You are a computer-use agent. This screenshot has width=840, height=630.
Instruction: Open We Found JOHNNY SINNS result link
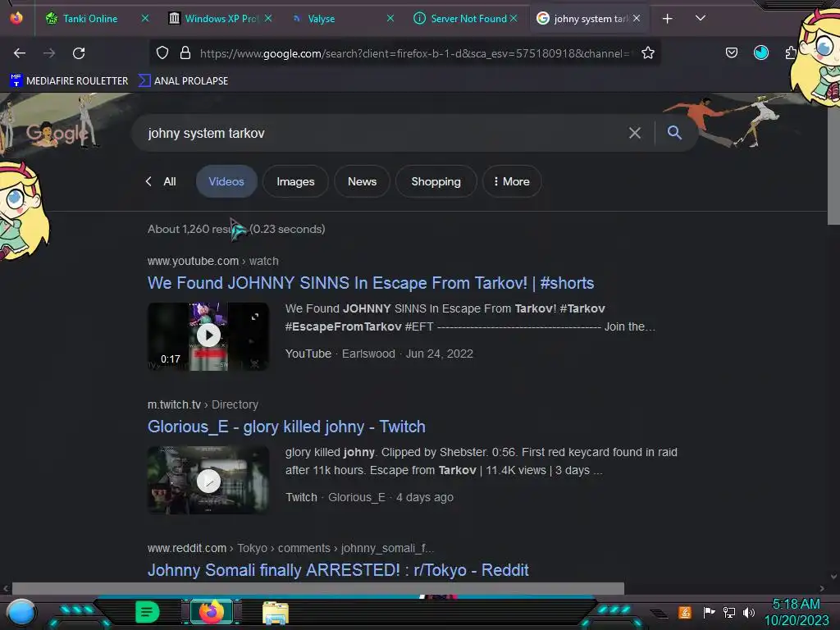coord(371,283)
